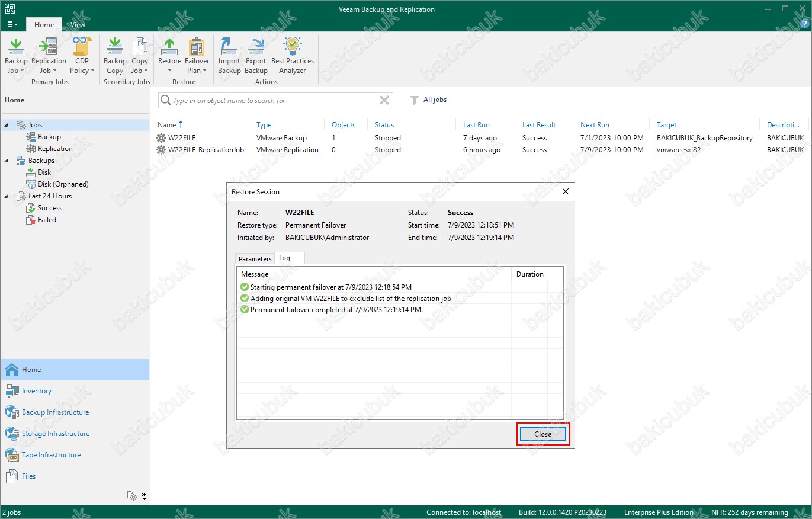This screenshot has width=812, height=519.
Task: Click the '6 hours ago' last run cell
Action: click(x=482, y=150)
